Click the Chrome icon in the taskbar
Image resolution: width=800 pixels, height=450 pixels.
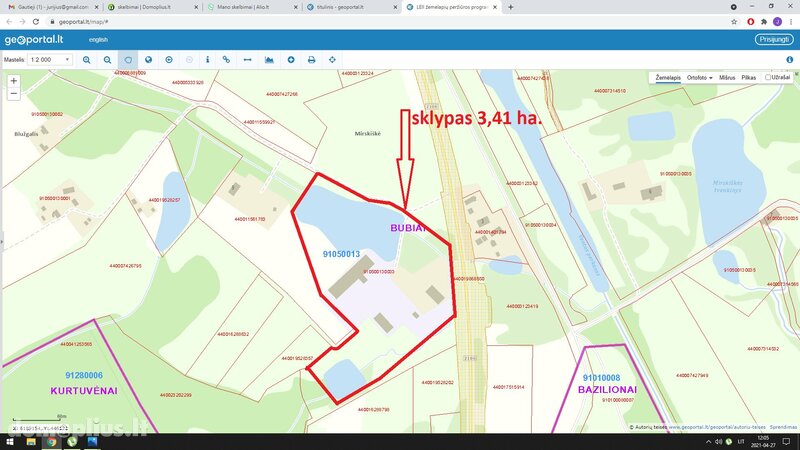[x=51, y=441]
